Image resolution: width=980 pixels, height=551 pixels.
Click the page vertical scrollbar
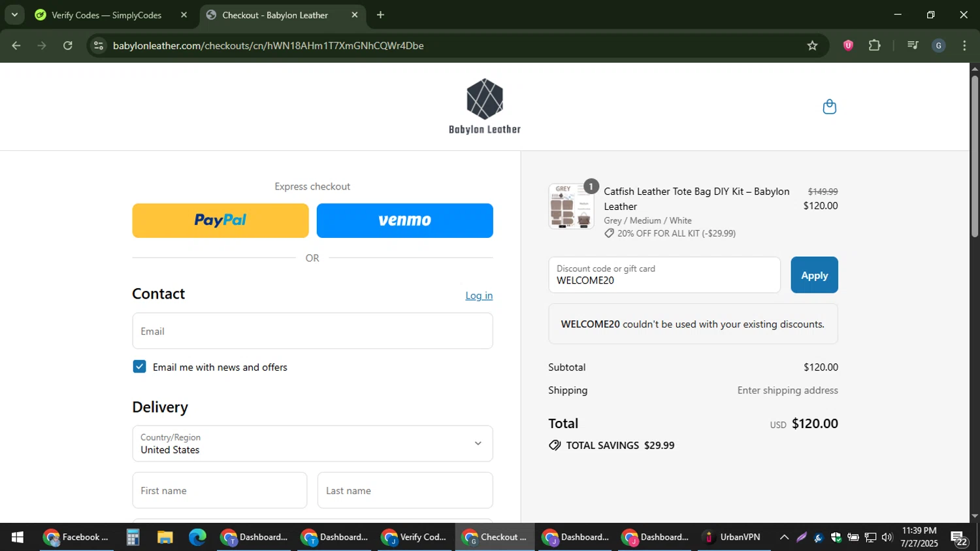[x=974, y=157]
